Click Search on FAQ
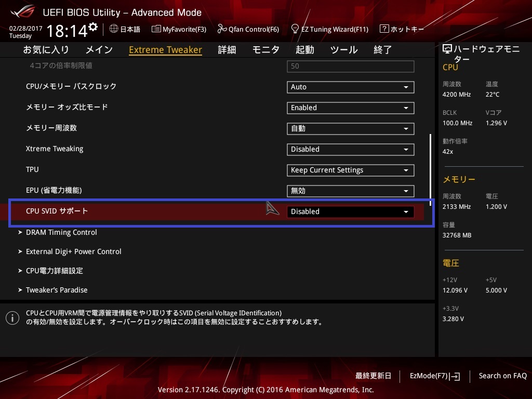532x399 pixels. [503, 376]
